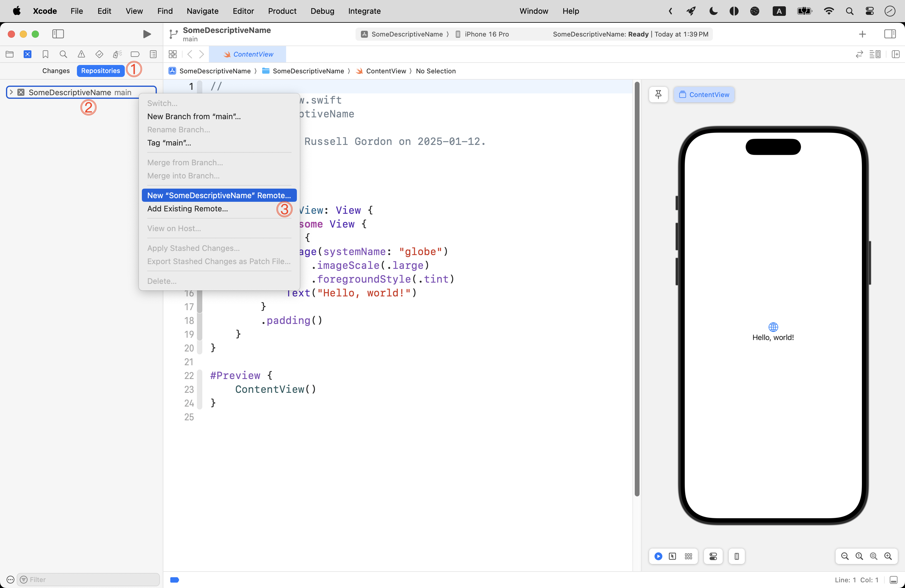Open the Issue navigator warning icon
This screenshot has width=905, height=588.
click(x=81, y=54)
